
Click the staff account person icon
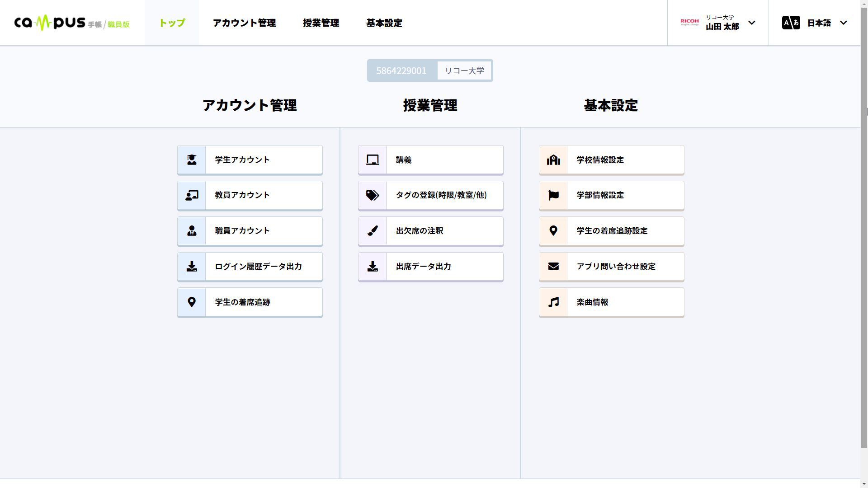(192, 231)
